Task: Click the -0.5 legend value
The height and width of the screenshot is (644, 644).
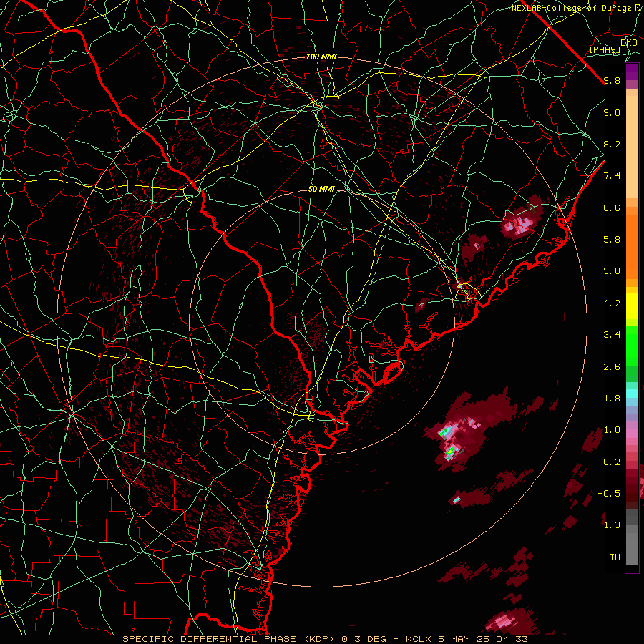Action: [x=609, y=494]
